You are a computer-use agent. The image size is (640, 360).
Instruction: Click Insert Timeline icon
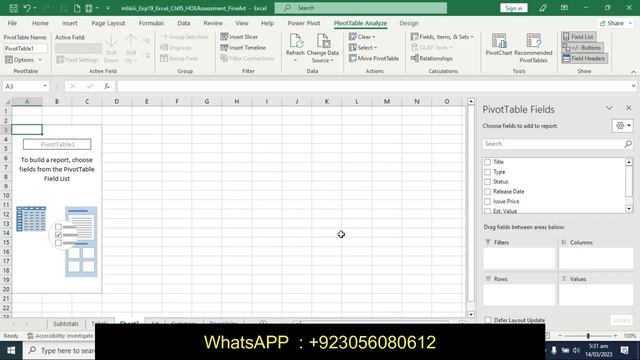tap(224, 47)
